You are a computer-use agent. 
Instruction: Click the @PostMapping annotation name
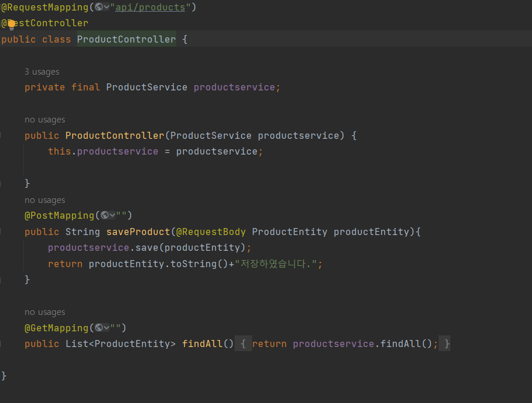point(59,215)
